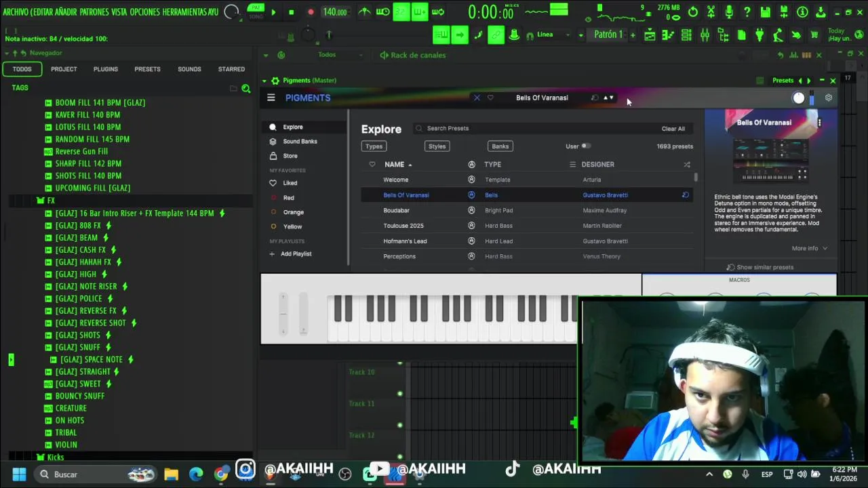Open the info circle icon in toolbar
This screenshot has width=868, height=488.
pyautogui.click(x=802, y=12)
